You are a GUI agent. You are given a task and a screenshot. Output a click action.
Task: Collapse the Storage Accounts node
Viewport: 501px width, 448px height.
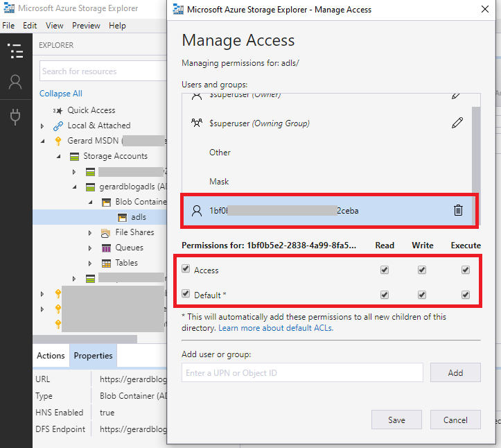pyautogui.click(x=59, y=156)
